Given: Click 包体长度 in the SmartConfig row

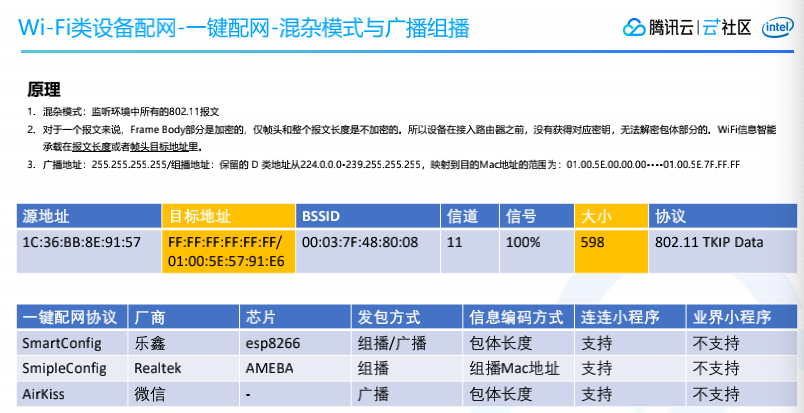Looking at the screenshot, I should tap(518, 343).
